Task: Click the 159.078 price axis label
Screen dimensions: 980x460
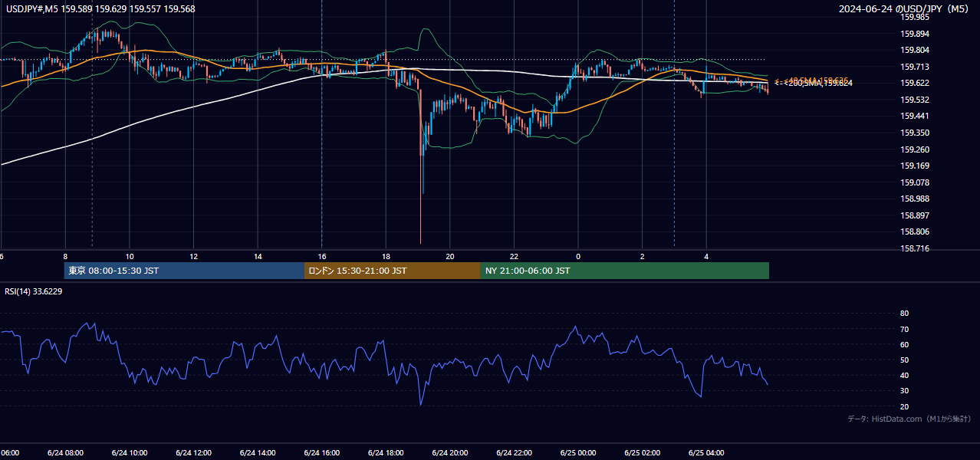Action: (x=915, y=182)
